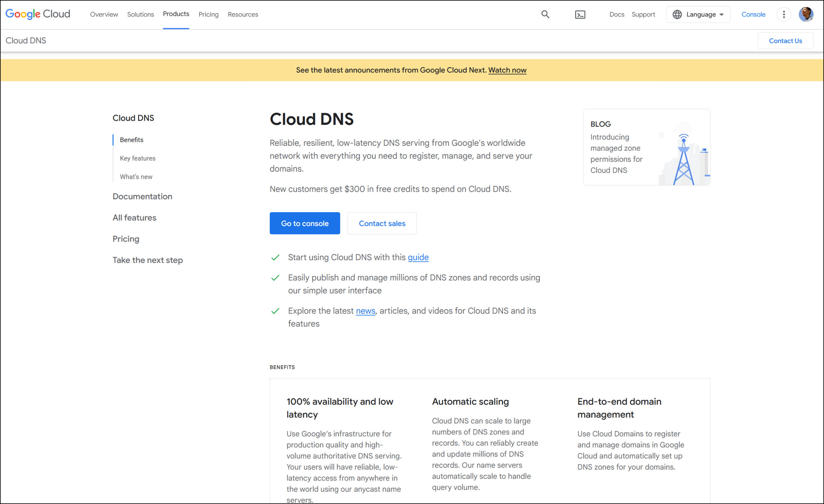Click the Go to console button
824x504 pixels.
(304, 223)
